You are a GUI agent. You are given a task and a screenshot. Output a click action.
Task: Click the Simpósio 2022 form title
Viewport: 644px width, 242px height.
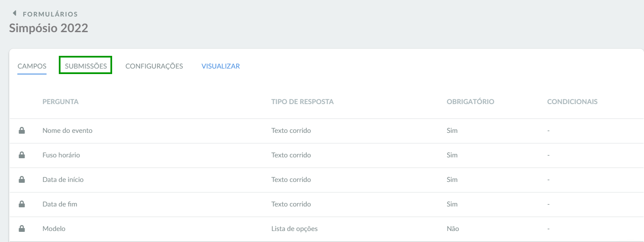(x=49, y=28)
